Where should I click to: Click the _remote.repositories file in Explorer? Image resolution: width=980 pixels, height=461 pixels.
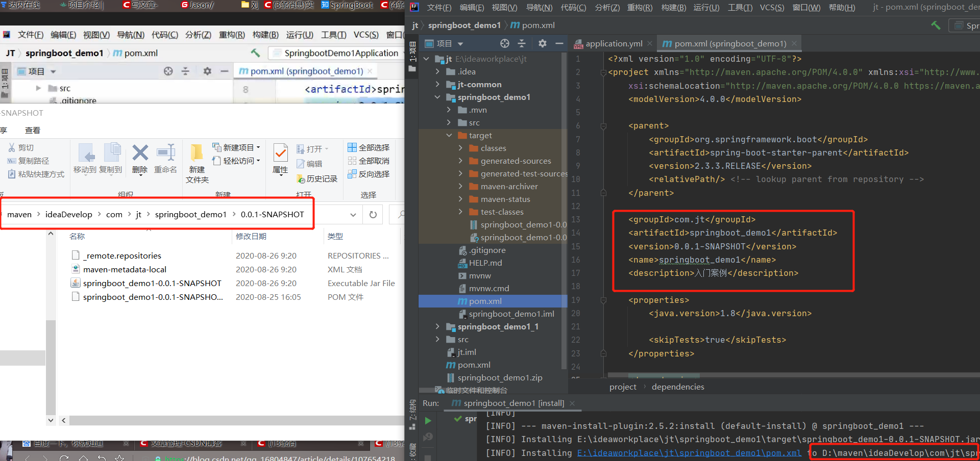tap(122, 255)
